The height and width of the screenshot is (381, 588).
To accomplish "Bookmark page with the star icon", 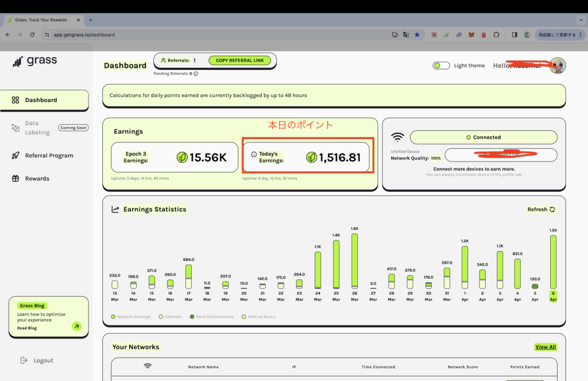I will tap(417, 34).
